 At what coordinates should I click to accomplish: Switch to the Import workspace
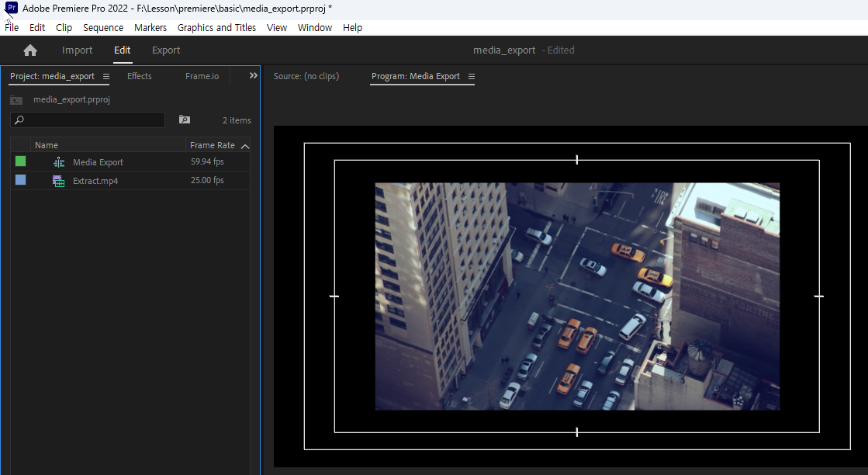77,50
